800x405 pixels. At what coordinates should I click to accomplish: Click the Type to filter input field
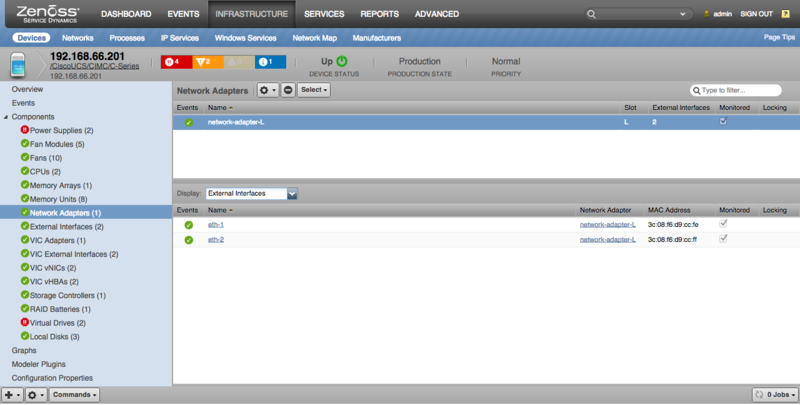point(736,90)
